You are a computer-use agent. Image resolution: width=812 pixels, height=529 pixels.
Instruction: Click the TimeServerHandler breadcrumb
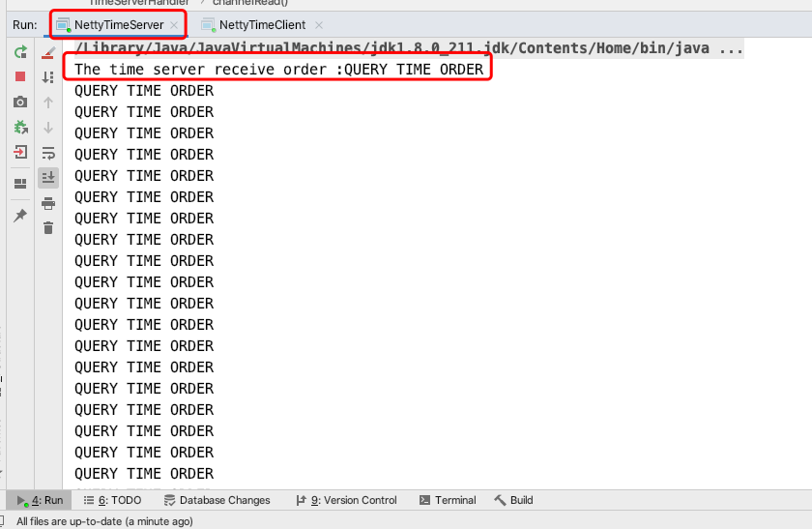point(139,3)
